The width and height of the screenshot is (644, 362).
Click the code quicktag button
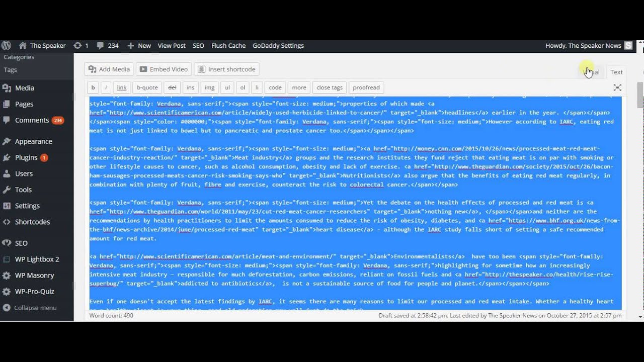tap(275, 87)
